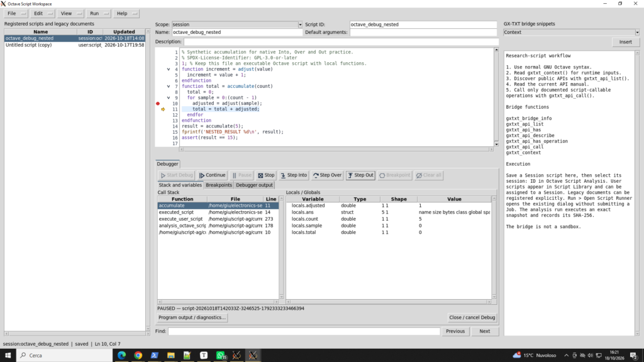
Task: Sort scripts by the Name column header
Action: (41, 31)
